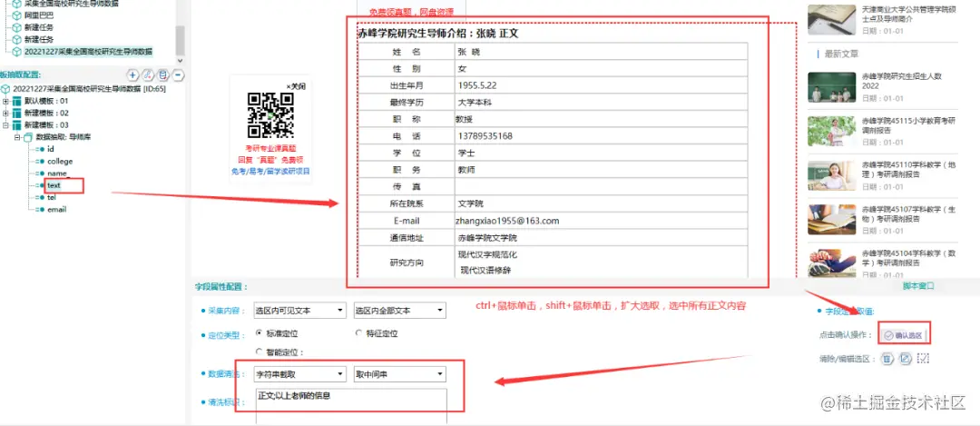Click the link-chain icon in extraction config toolbar
The width and height of the screenshot is (980, 426).
click(148, 75)
